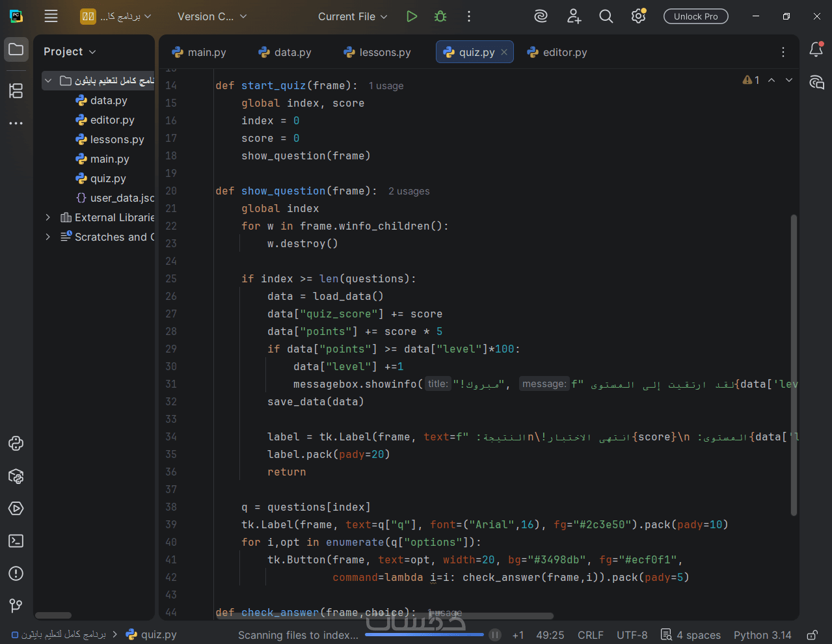Run the current file with the Run icon

click(411, 16)
